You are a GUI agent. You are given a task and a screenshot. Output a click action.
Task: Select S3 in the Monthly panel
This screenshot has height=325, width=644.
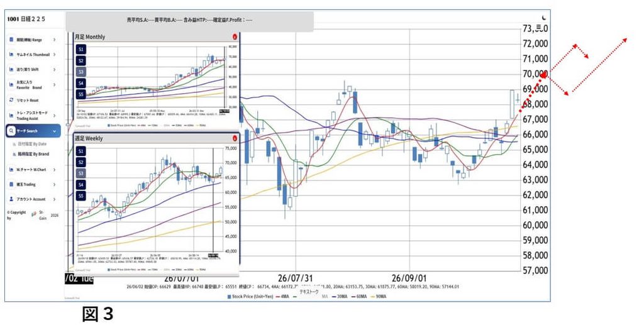coord(81,72)
